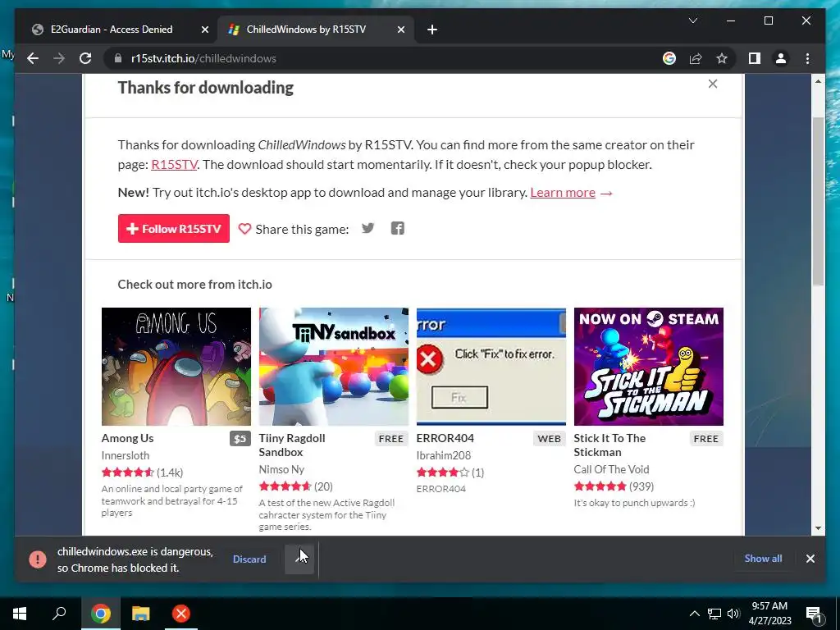
Task: Click the $5 price tag on Among Us
Action: [x=240, y=439]
